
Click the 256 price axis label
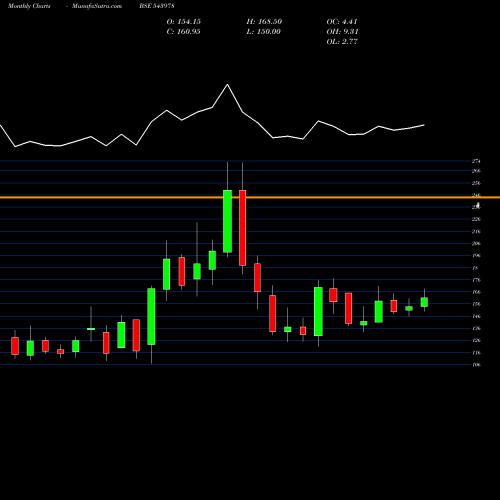coord(476,183)
